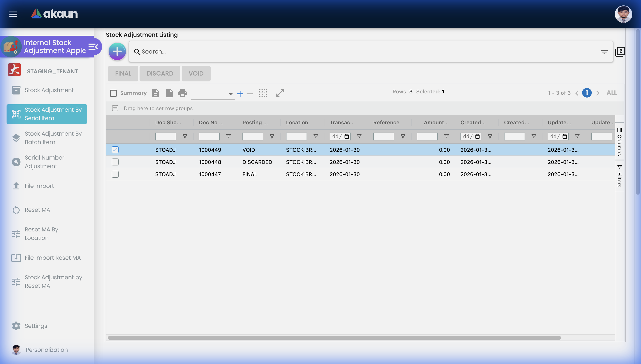Collapse the sidebar using the chevron beside Internal Stock Adjustment Apple
Screen dimensions: 641x364
click(x=93, y=46)
